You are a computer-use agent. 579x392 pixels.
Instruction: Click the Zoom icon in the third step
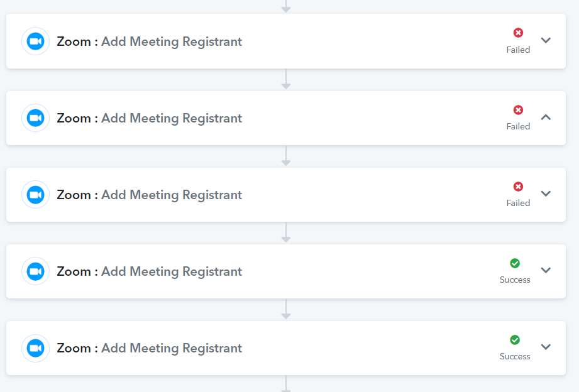[x=35, y=195]
